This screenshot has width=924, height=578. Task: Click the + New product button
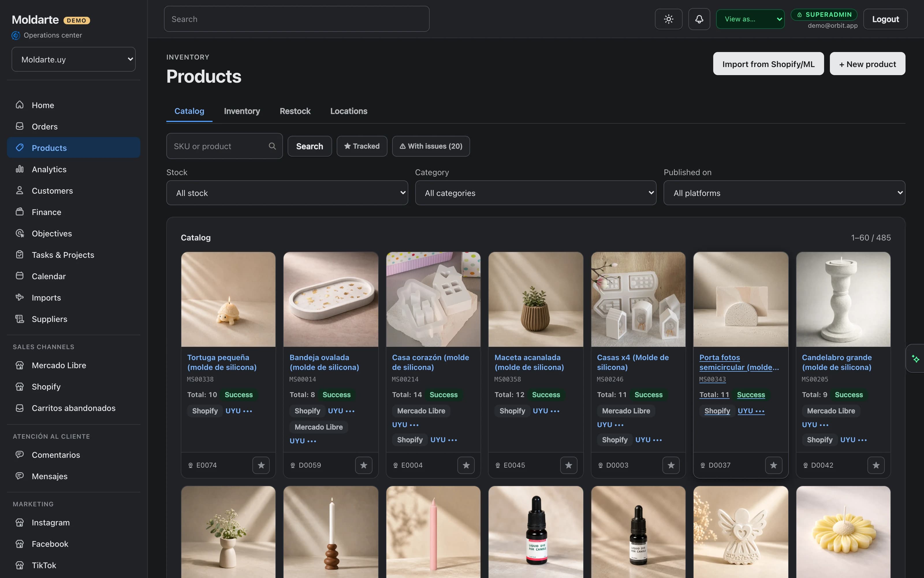(867, 64)
